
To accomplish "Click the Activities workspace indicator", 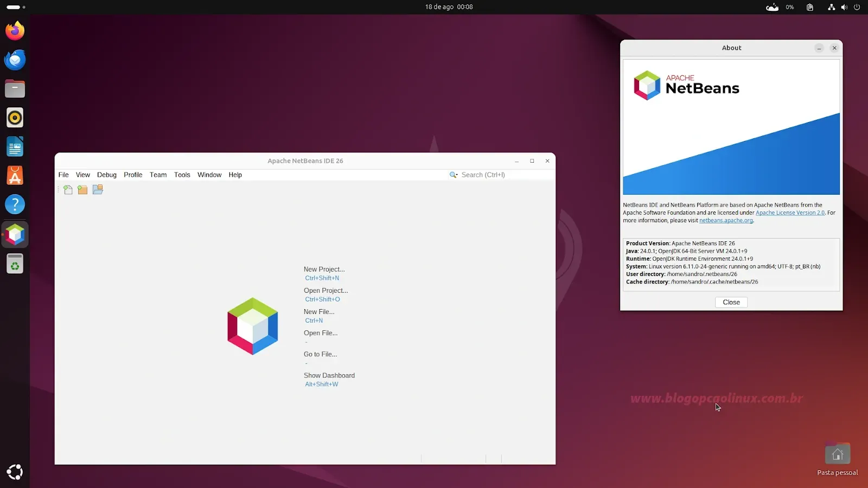I will click(x=16, y=7).
